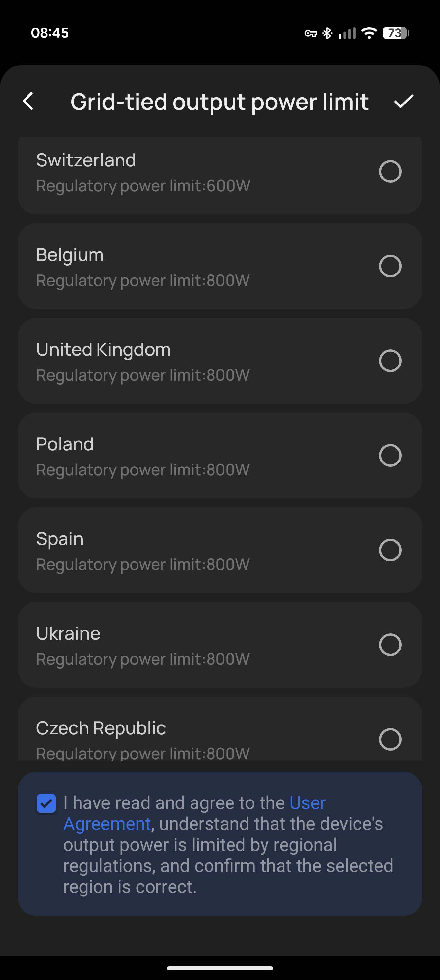Uncheck the agreement checkbox
The image size is (440, 980).
click(46, 803)
